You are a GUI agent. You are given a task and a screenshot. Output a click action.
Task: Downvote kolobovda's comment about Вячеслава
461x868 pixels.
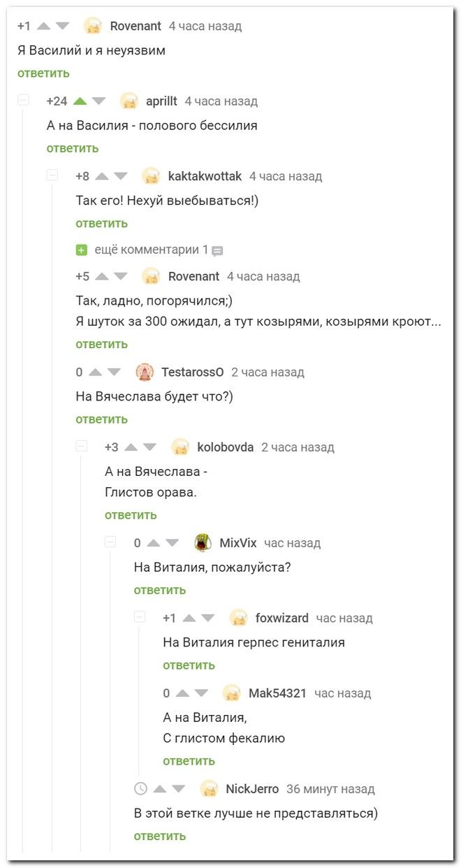[x=149, y=448]
